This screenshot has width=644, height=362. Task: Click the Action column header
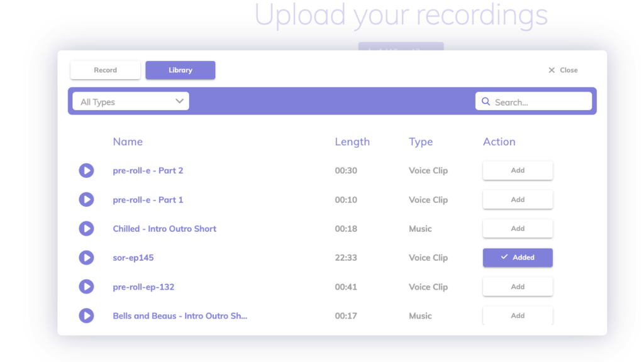[x=499, y=141]
